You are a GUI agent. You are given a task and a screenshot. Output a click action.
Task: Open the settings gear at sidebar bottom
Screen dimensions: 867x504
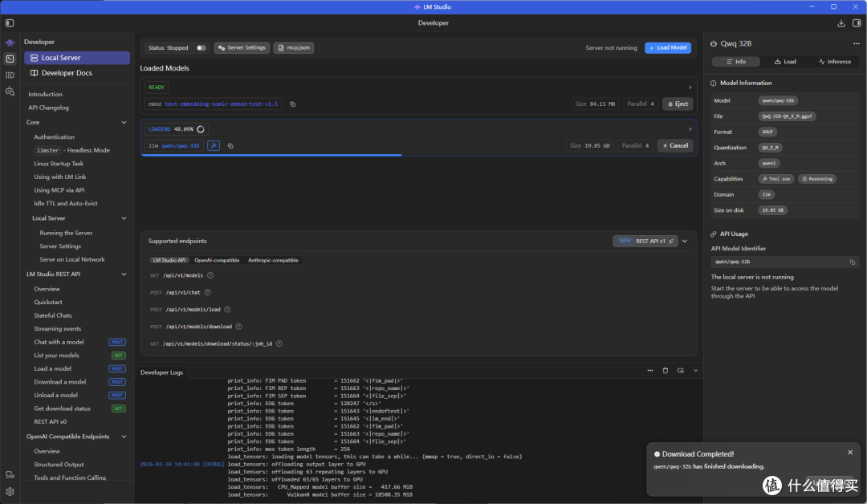10,491
